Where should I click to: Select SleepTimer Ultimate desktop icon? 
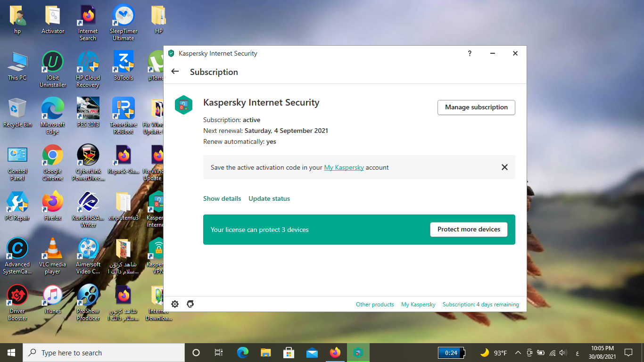tap(123, 24)
